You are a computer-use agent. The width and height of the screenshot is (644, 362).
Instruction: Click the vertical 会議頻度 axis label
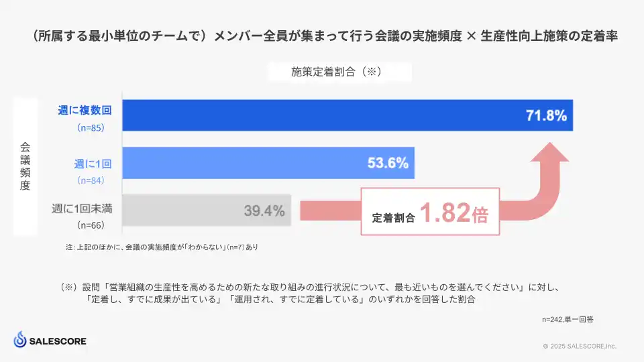[25, 165]
